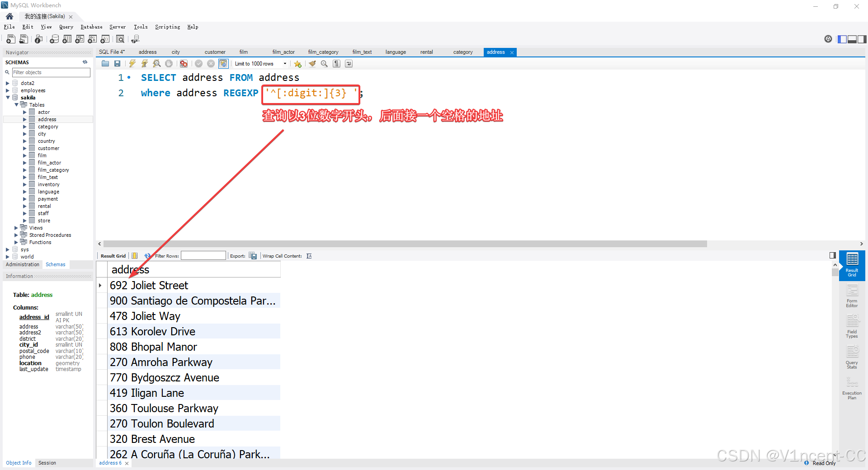Open the Database menu
Image resolution: width=868 pixels, height=470 pixels.
coord(91,27)
